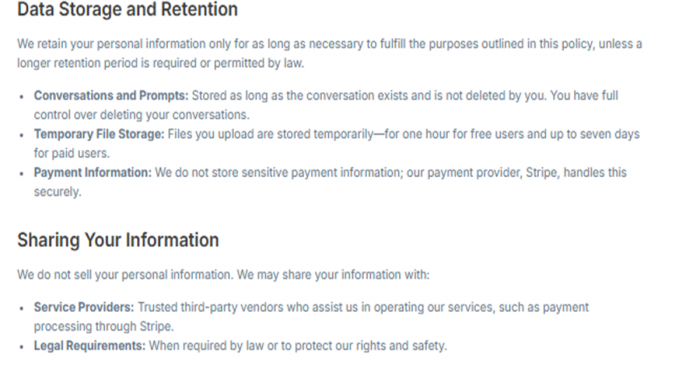
Task: Click the Payment Information bold label
Action: pyautogui.click(x=93, y=172)
